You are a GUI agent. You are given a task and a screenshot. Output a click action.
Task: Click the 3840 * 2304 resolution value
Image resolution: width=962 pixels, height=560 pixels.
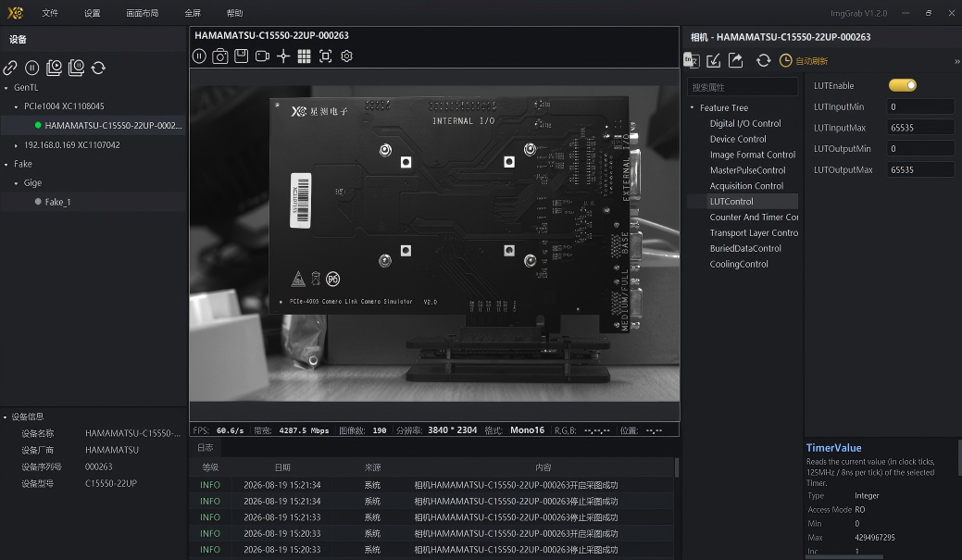point(452,430)
